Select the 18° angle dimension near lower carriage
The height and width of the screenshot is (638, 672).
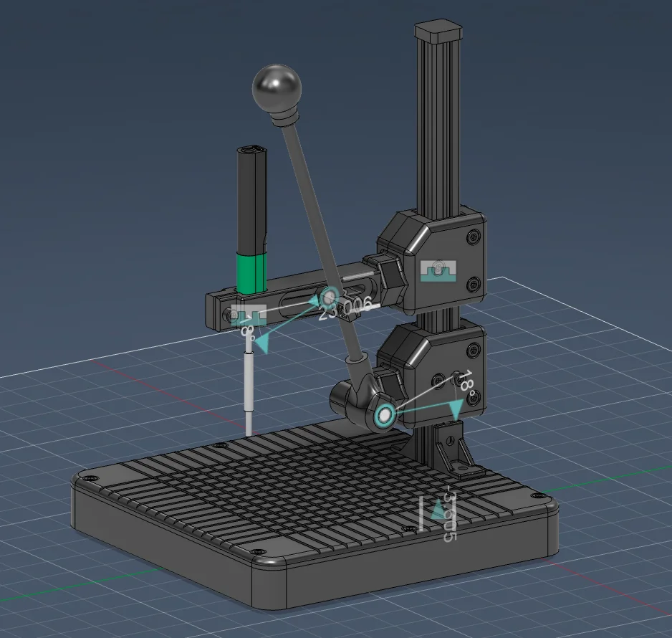pyautogui.click(x=468, y=381)
